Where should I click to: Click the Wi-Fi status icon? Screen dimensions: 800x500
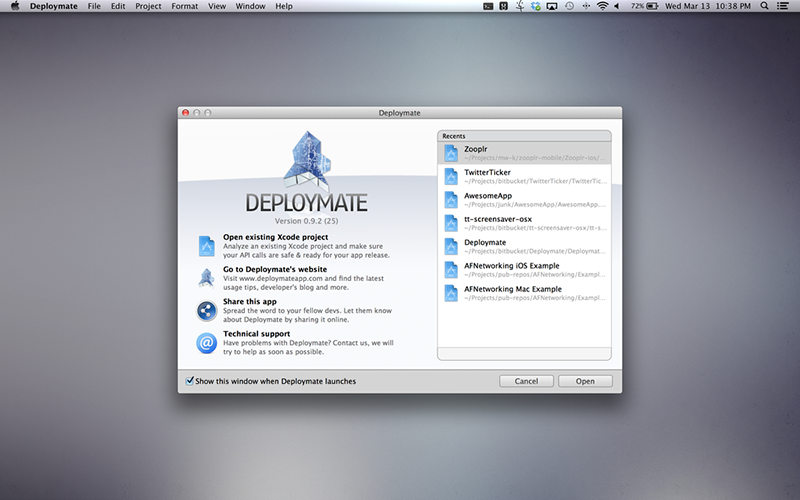click(x=603, y=6)
